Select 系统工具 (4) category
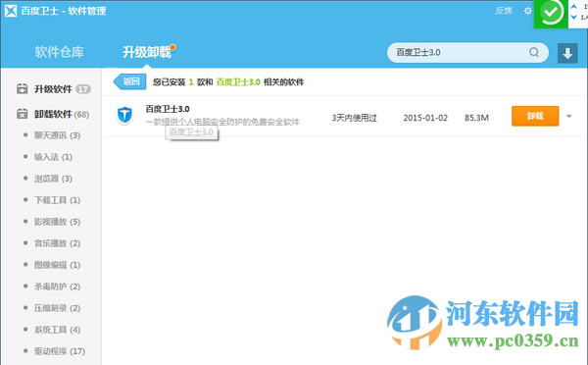The width and height of the screenshot is (588, 365). coord(57,330)
